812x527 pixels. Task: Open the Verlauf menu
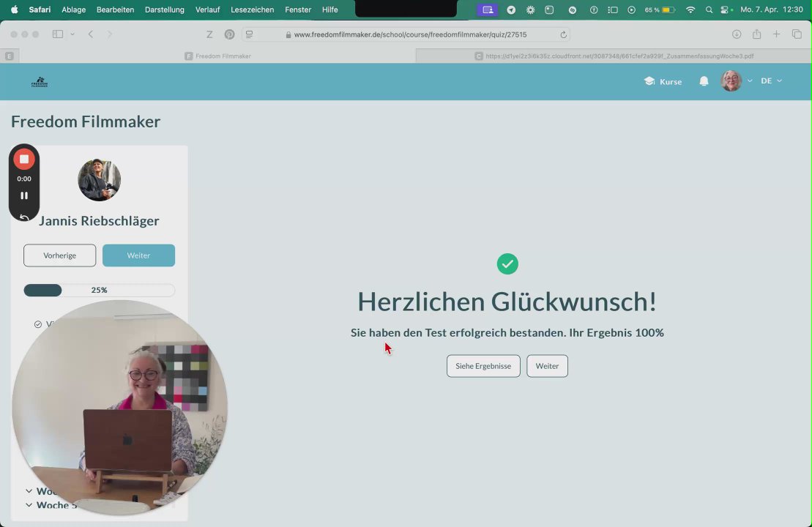(208, 10)
